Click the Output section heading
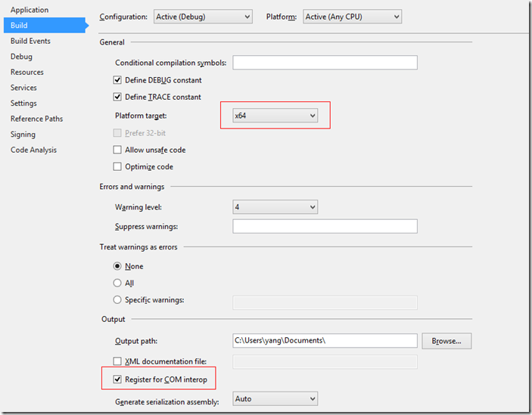This screenshot has height=415, width=532. [x=113, y=320]
